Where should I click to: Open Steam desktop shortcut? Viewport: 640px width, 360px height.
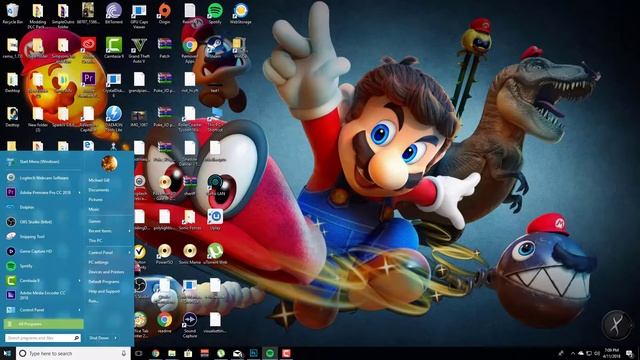pos(215,48)
